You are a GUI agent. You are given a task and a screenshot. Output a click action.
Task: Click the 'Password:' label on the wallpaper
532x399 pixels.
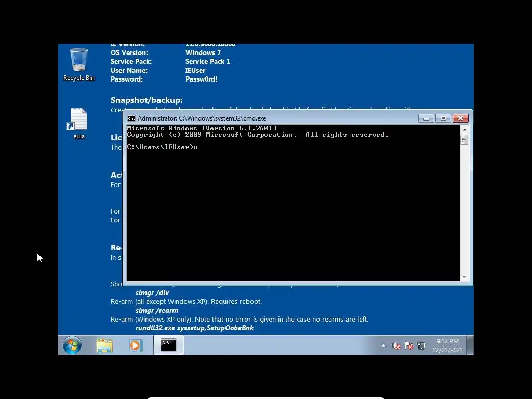coord(127,79)
